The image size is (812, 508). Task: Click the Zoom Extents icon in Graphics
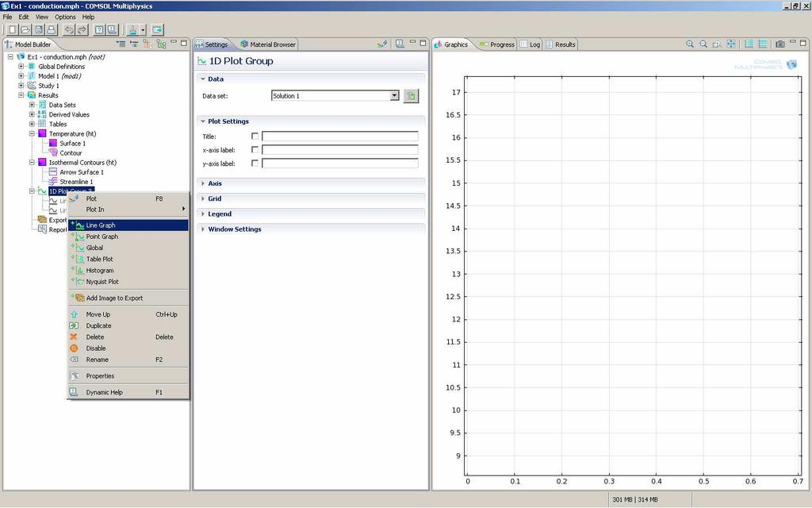[x=730, y=44]
